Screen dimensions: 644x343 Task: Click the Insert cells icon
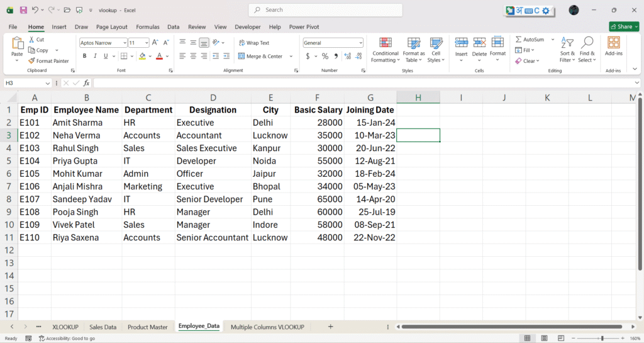[x=461, y=42]
